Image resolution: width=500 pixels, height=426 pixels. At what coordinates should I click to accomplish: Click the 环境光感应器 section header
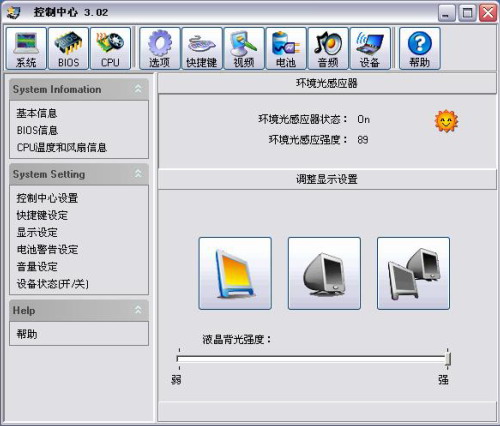click(x=327, y=83)
